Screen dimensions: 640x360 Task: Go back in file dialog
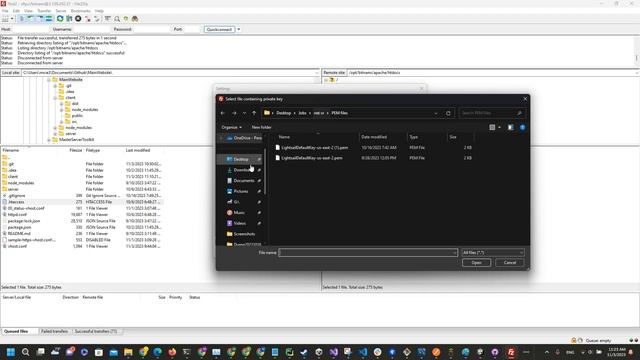(223, 113)
